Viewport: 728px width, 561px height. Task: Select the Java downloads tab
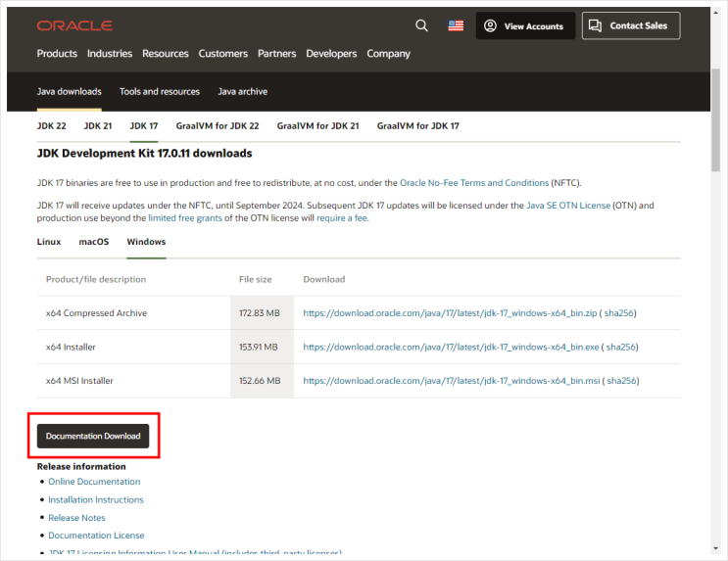pyautogui.click(x=70, y=91)
